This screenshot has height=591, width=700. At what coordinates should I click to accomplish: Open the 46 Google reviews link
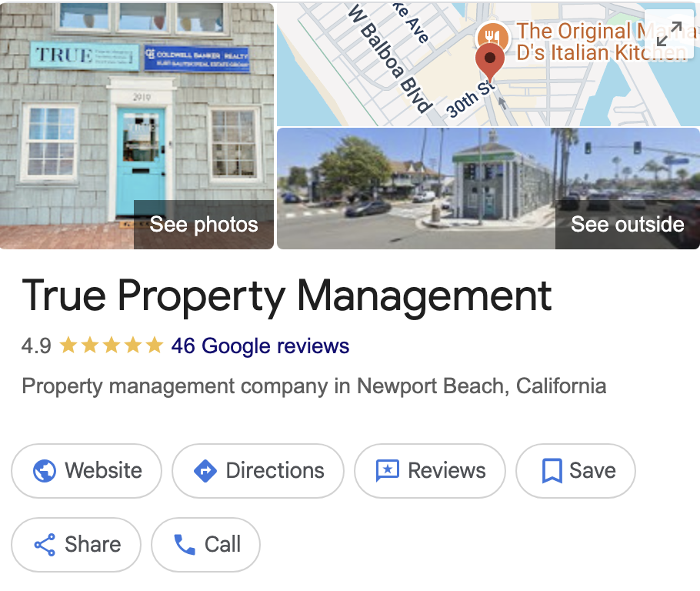tap(260, 346)
